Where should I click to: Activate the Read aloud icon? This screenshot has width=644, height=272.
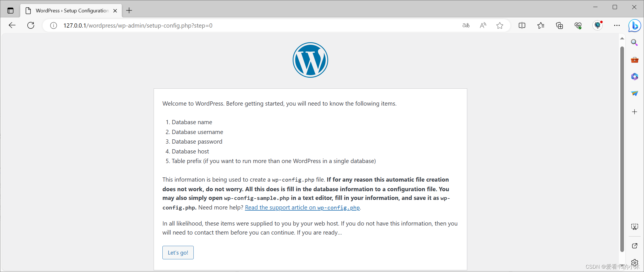483,26
